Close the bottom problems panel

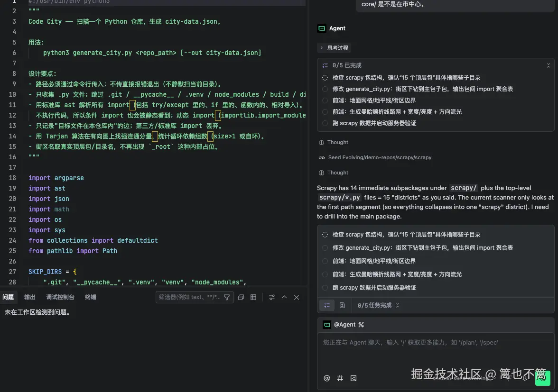[x=297, y=297]
